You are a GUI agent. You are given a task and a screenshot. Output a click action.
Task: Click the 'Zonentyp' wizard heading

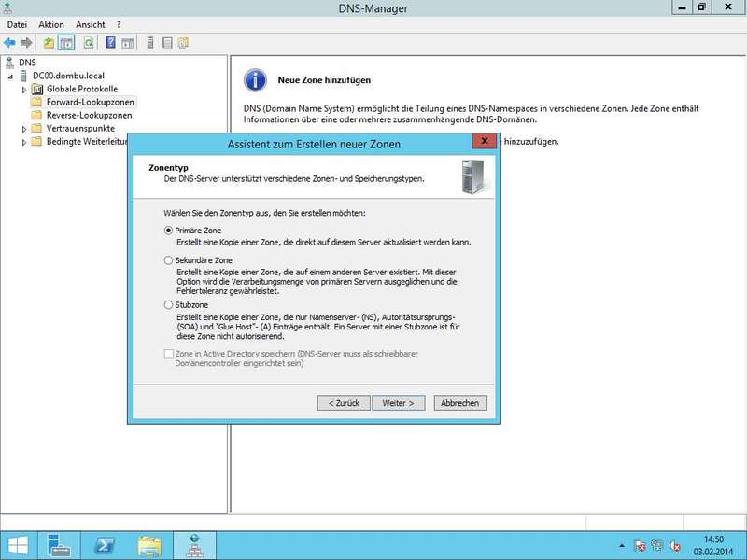tap(168, 168)
